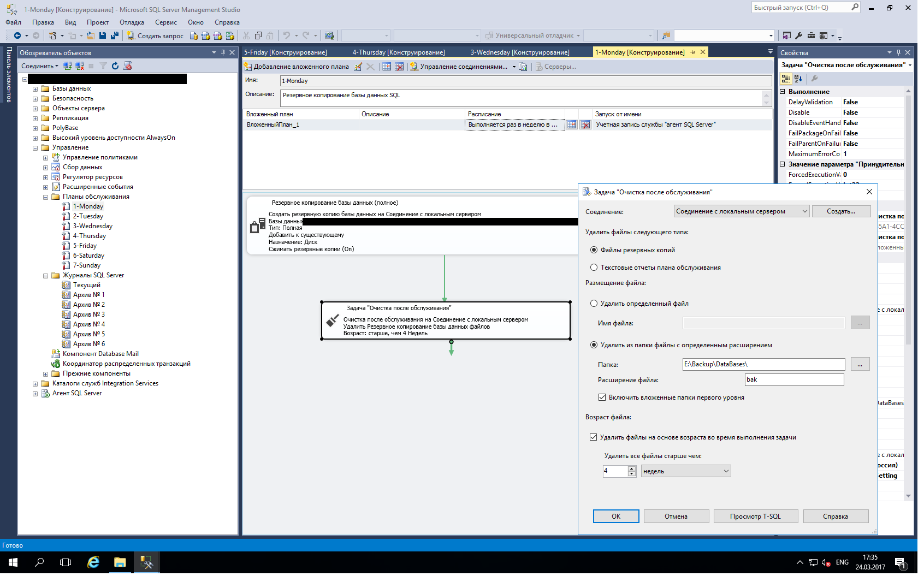Screen dimensions: 924x582
Task: Click the Создать запрос toolbar button
Action: point(155,35)
